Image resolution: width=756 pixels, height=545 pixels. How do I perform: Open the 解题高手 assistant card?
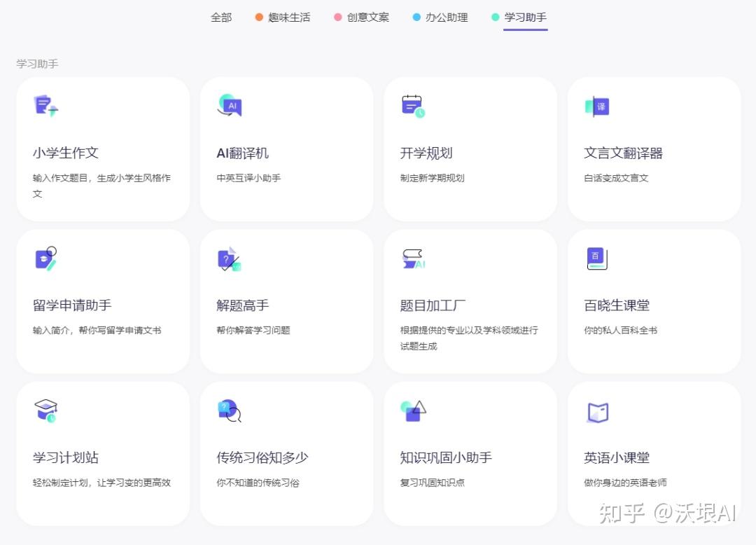286,301
